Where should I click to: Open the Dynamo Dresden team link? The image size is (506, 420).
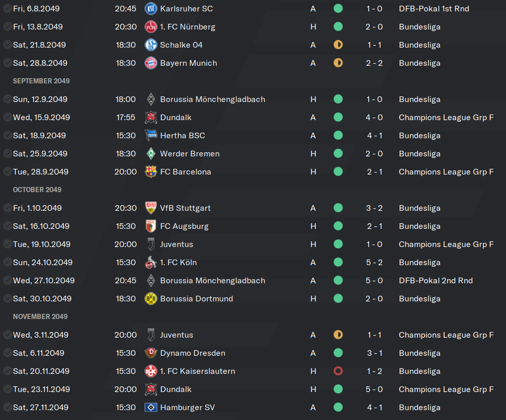click(x=193, y=353)
